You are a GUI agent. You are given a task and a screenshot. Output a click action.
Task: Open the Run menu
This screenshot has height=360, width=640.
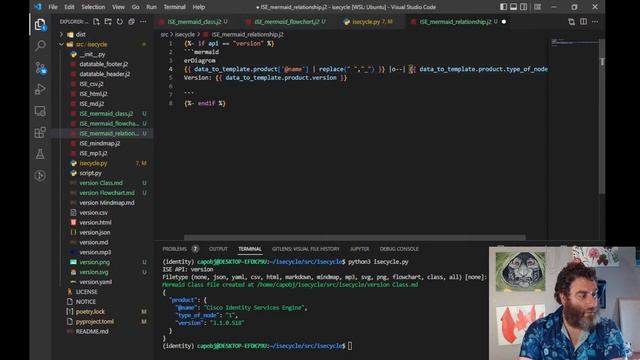point(151,7)
